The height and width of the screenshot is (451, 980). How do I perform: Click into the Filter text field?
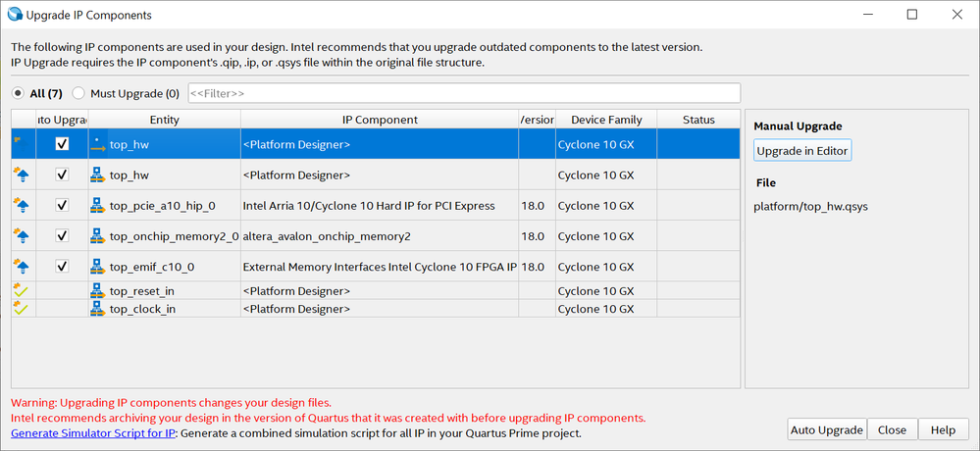point(462,93)
